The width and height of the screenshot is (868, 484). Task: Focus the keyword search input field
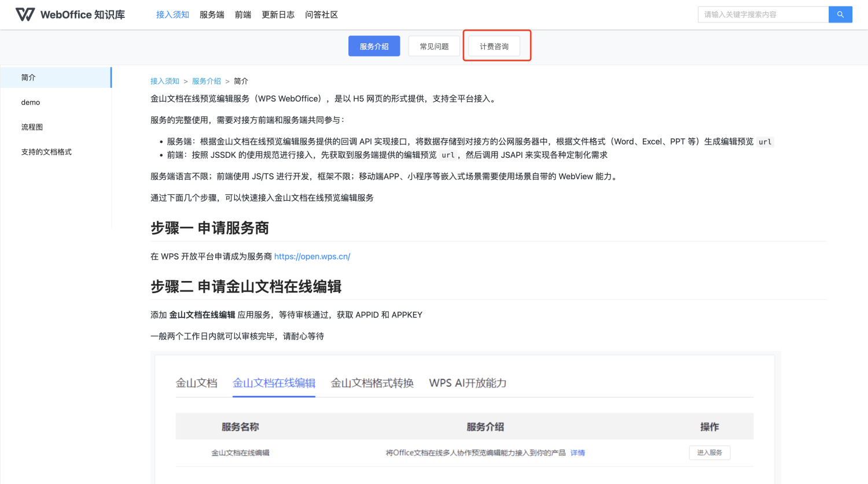click(763, 14)
